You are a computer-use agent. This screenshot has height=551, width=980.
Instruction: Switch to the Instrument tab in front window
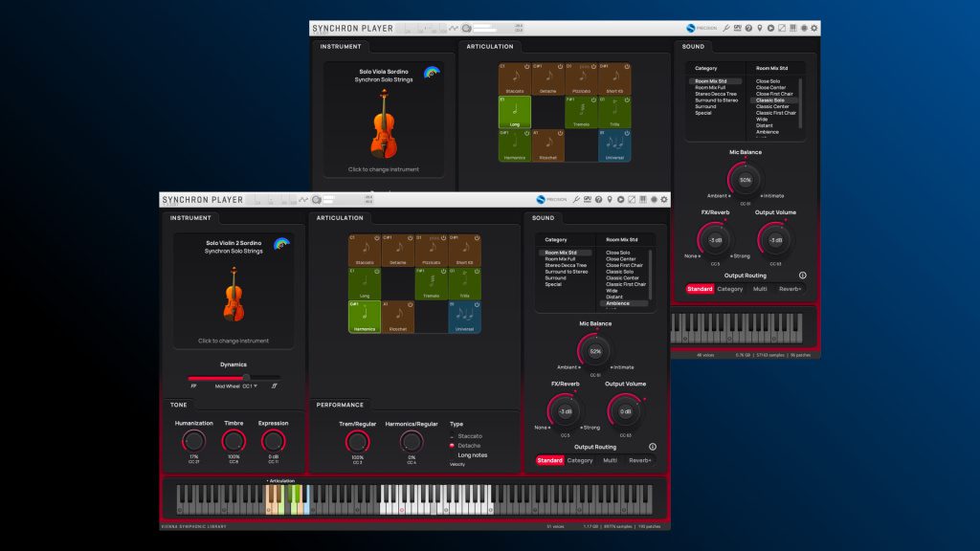(x=190, y=218)
